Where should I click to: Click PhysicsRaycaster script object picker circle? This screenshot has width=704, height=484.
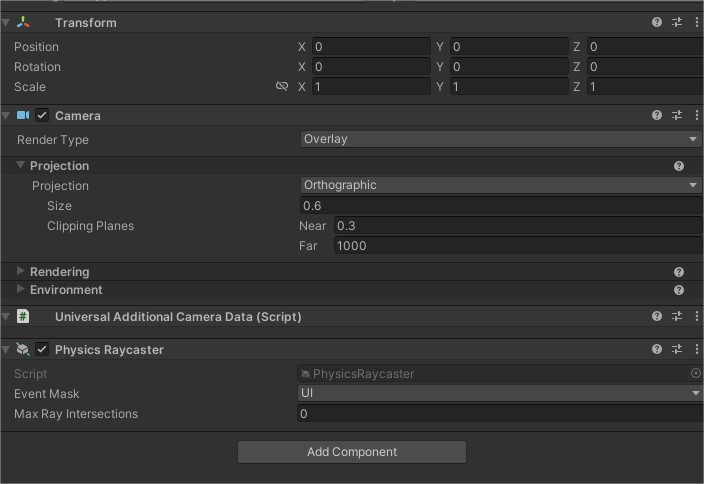pyautogui.click(x=695, y=373)
